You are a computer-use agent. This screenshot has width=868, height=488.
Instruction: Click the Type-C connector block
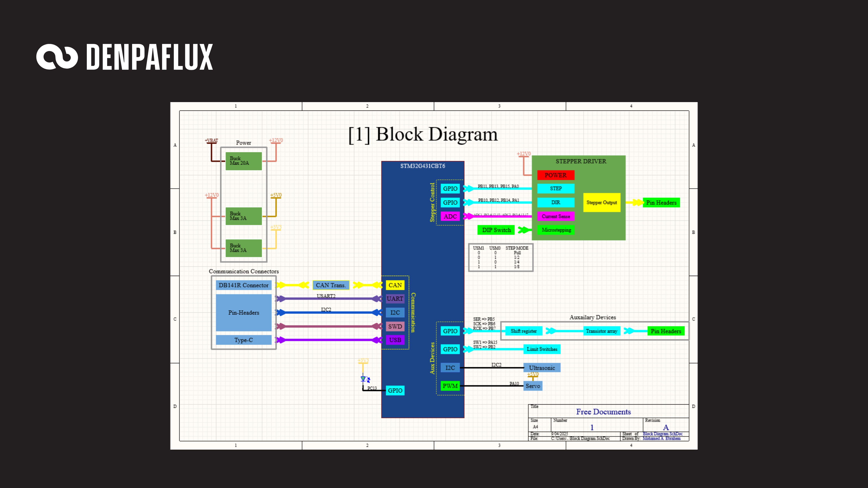243,340
